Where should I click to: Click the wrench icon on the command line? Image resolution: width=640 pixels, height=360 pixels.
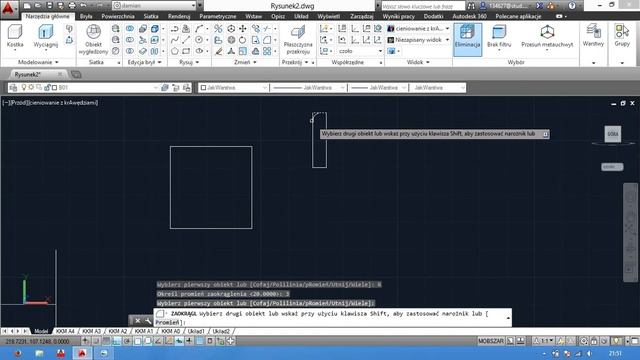tap(148, 321)
